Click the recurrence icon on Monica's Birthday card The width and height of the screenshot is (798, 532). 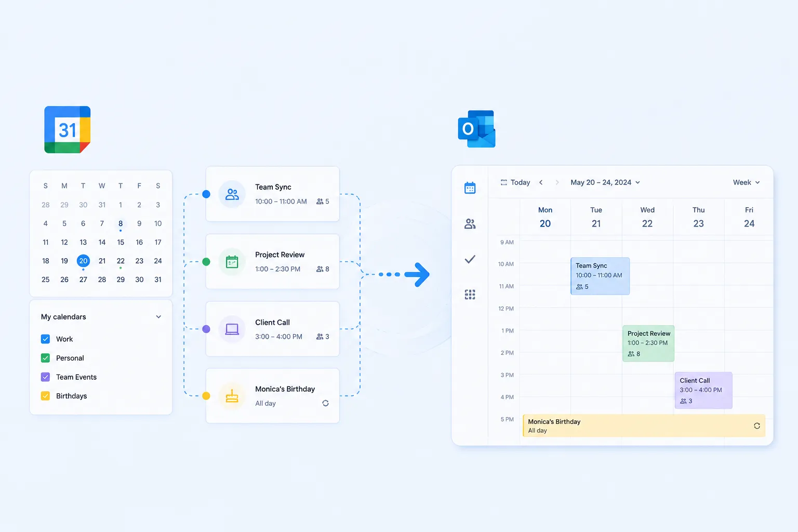[325, 403]
